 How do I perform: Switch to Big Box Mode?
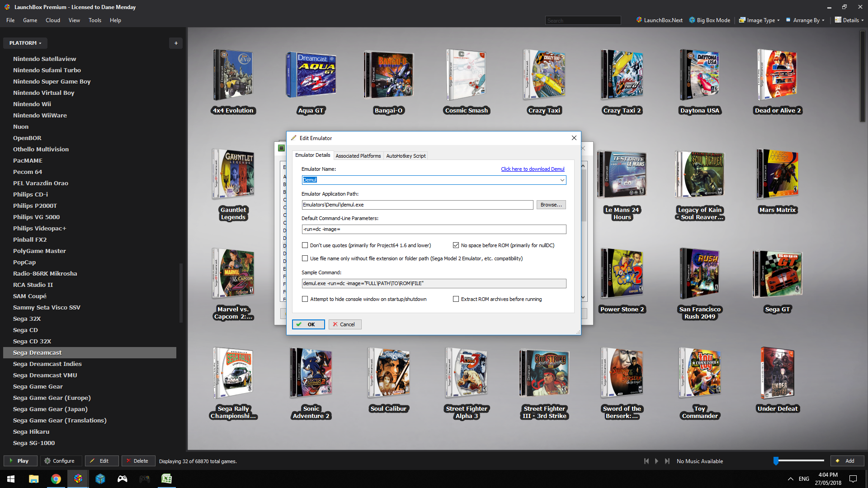click(710, 20)
